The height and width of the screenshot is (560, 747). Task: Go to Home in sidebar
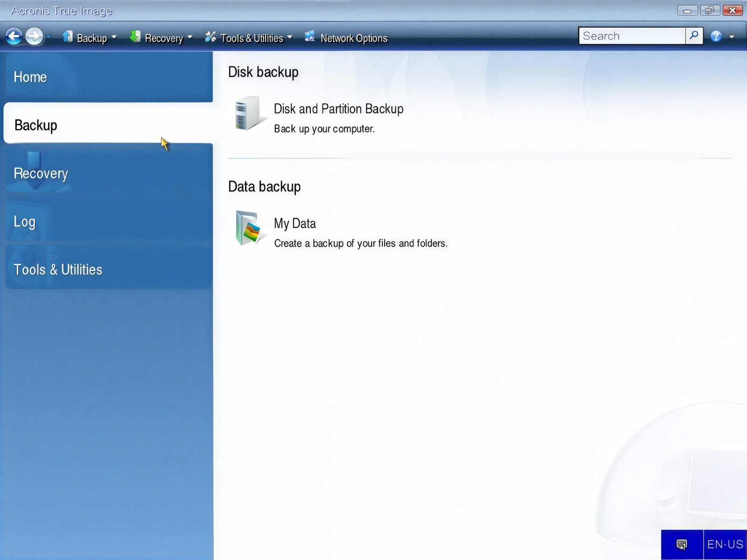point(108,77)
